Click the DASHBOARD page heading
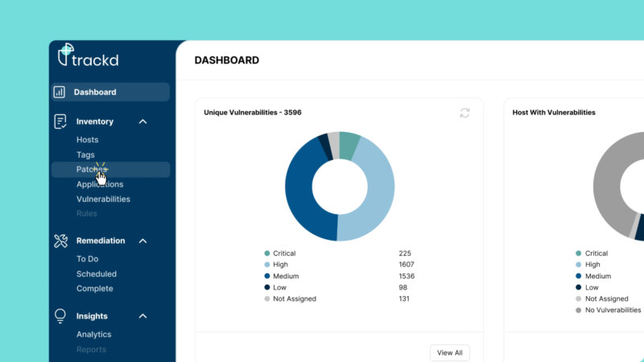The height and width of the screenshot is (362, 644). click(227, 60)
